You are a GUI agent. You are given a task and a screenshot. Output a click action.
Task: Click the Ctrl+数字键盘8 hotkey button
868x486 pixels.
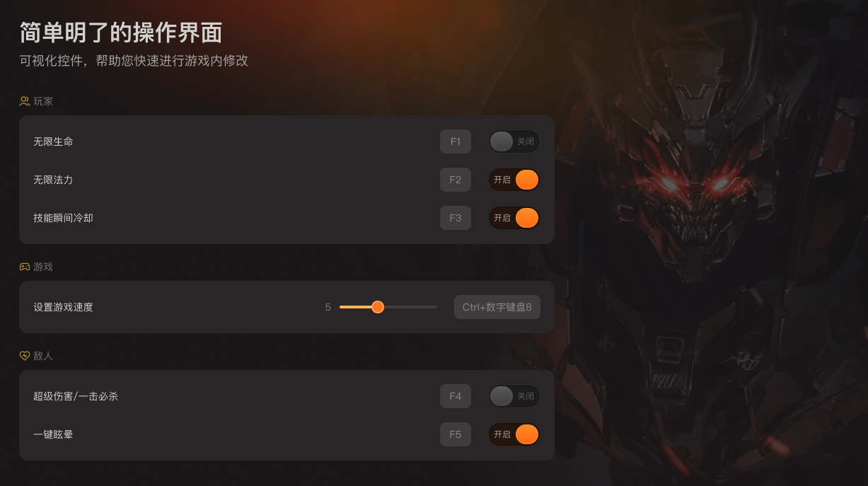coord(497,307)
